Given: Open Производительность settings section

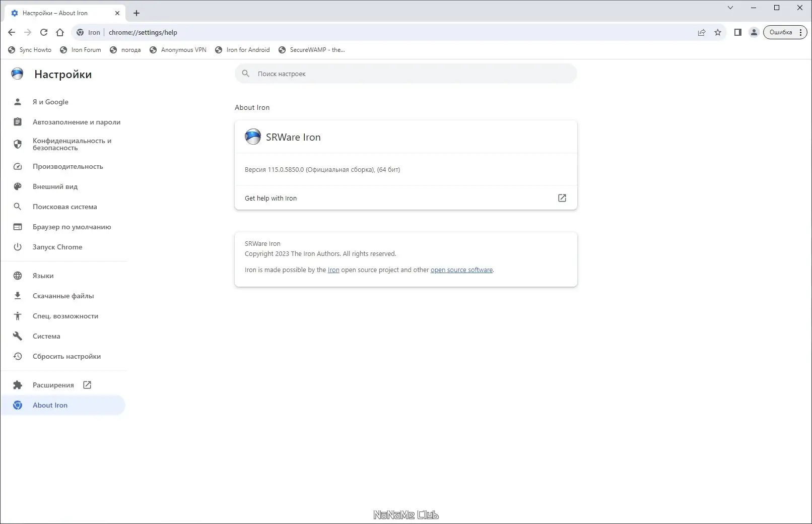Looking at the screenshot, I should pyautogui.click(x=63, y=166).
